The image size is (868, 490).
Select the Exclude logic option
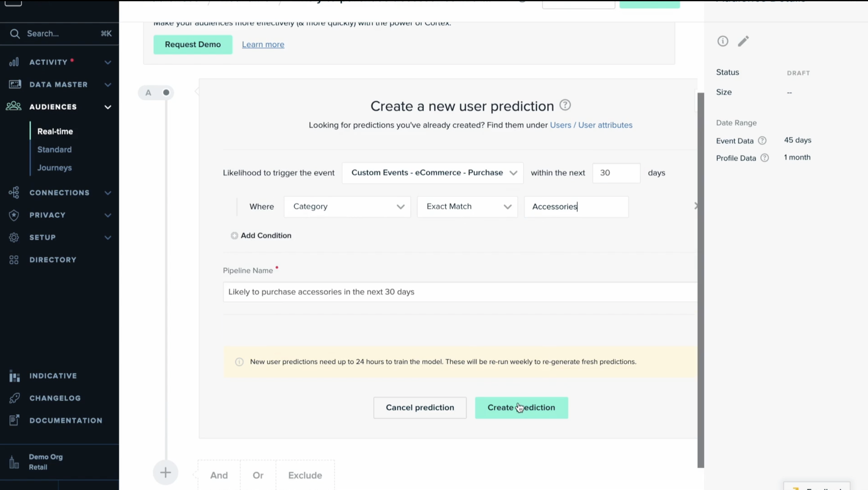point(305,475)
